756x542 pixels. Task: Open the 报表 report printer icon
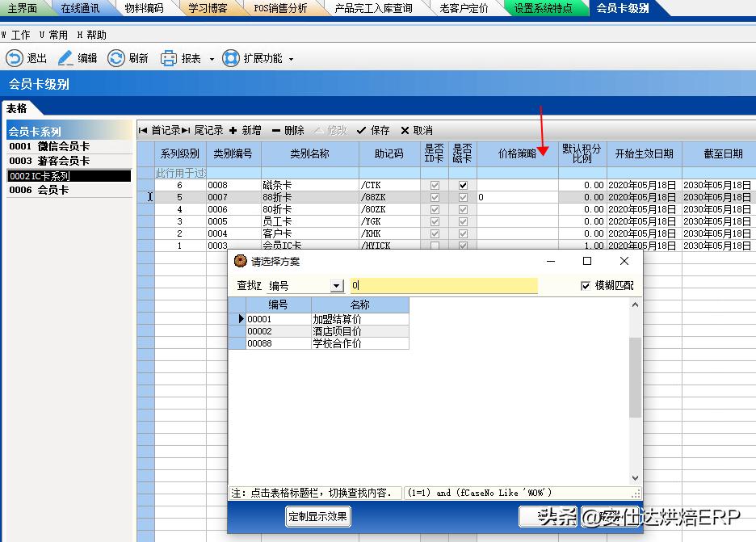click(166, 58)
